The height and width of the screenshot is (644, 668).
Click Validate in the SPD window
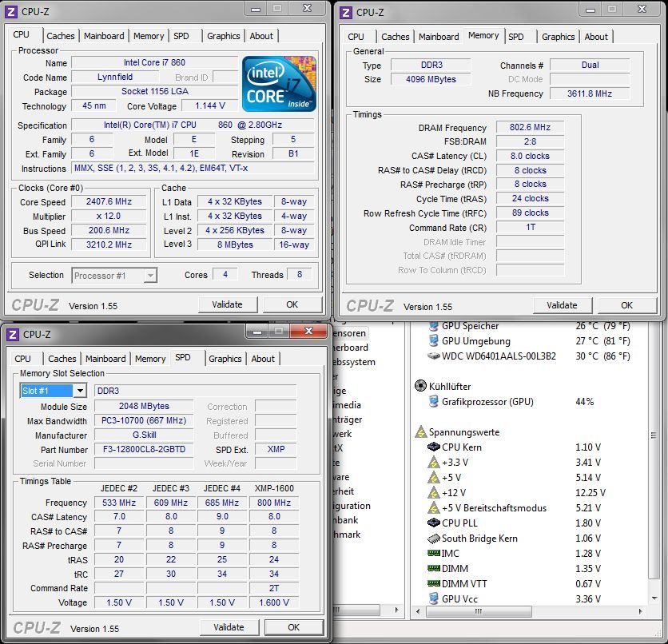tap(229, 627)
